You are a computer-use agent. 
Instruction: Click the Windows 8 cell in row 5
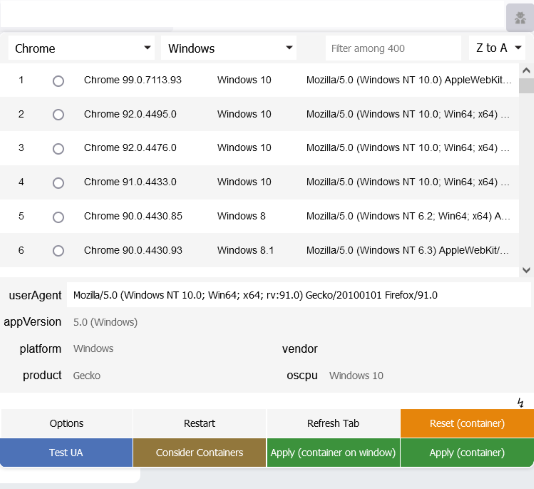[241, 216]
